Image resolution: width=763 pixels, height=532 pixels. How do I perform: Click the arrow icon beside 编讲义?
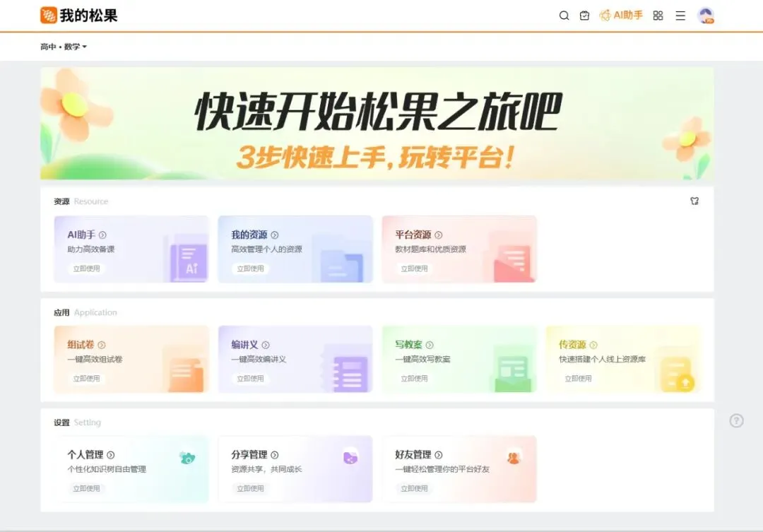click(265, 345)
